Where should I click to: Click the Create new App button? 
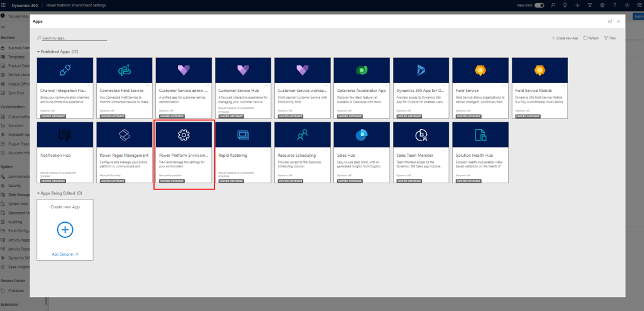[x=565, y=38]
